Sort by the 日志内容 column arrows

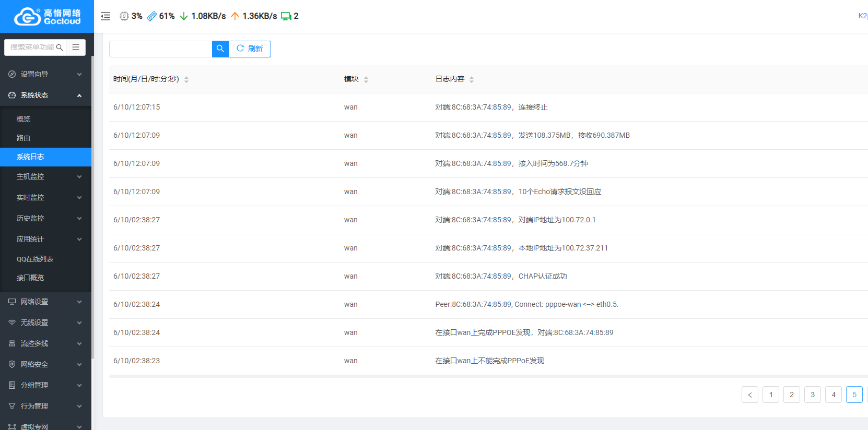(x=472, y=79)
